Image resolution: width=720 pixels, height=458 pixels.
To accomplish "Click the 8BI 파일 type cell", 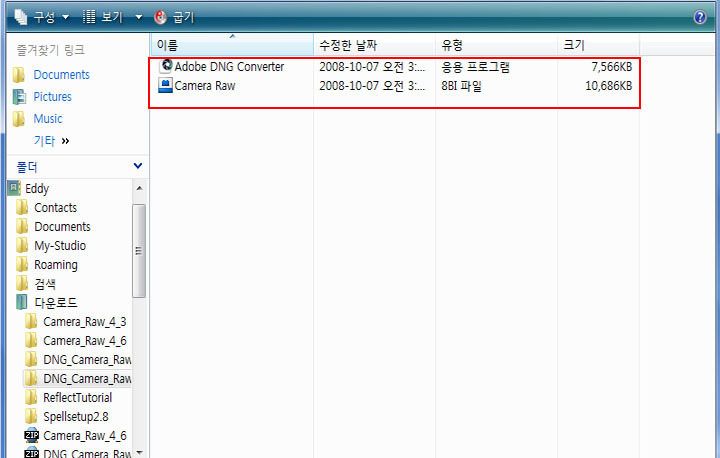I will (x=461, y=86).
